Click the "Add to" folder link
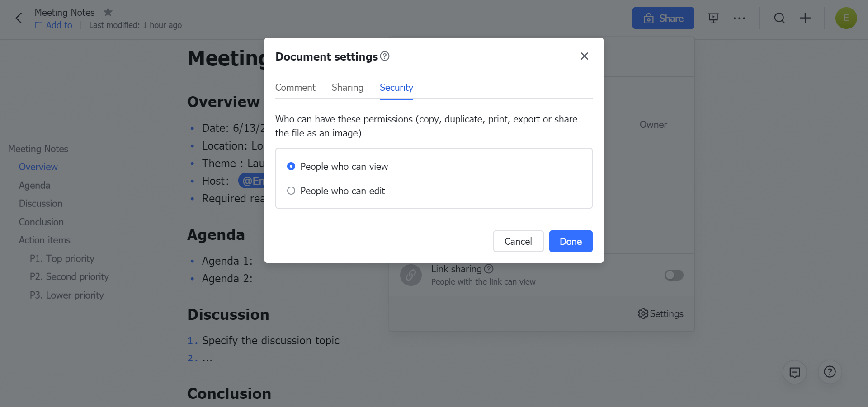 [54, 25]
